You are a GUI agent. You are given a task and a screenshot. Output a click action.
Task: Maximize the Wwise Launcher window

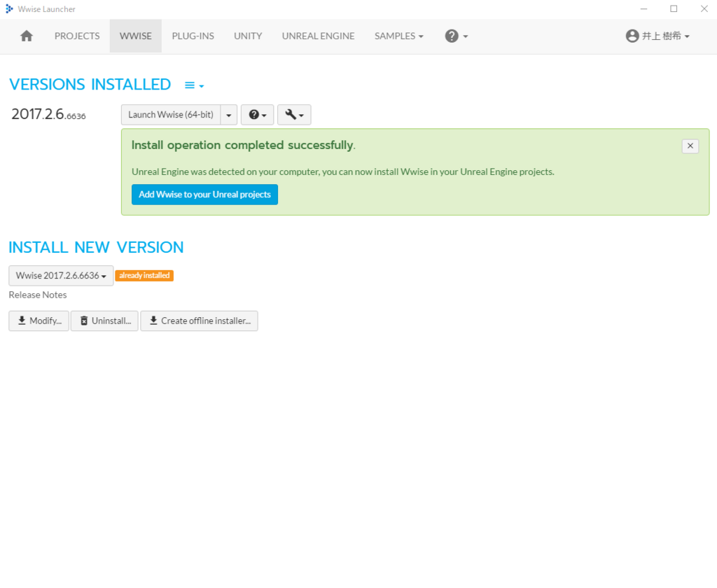tap(674, 8)
